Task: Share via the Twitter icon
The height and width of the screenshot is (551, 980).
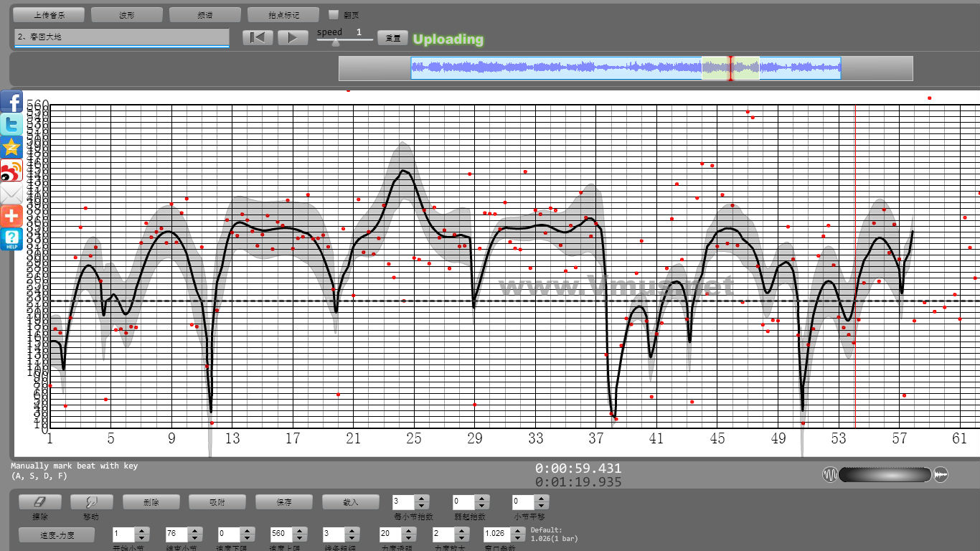Action: click(11, 125)
